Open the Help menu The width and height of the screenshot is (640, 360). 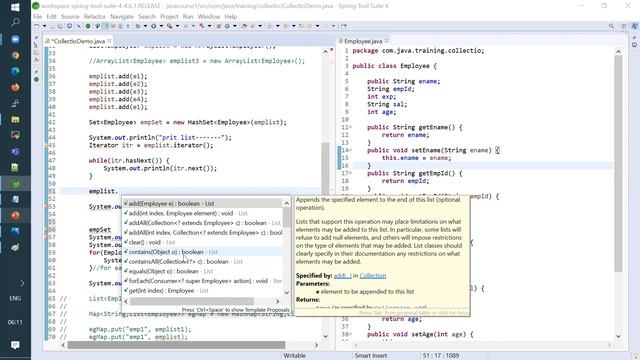click(231, 17)
